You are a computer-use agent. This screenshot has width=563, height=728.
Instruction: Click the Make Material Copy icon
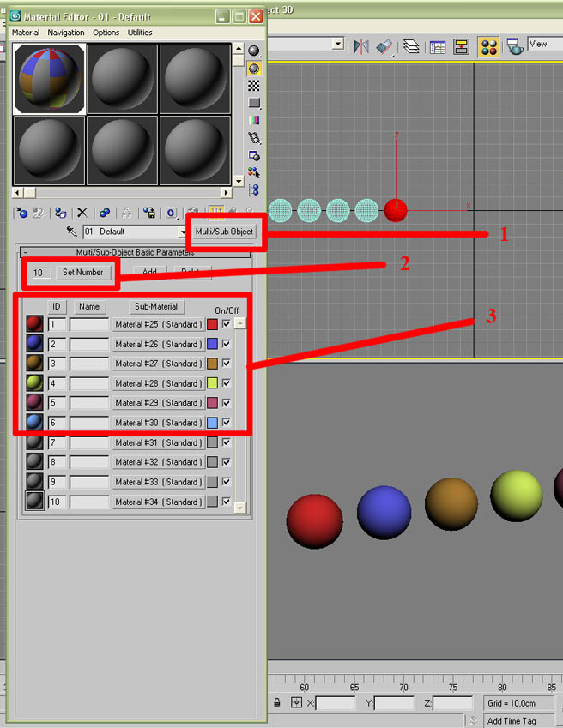[105, 213]
